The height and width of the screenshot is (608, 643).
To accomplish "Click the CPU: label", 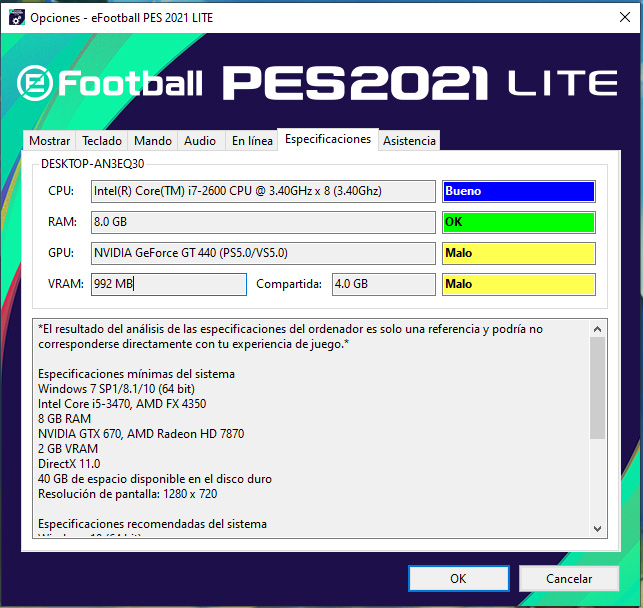I will tap(61, 191).
